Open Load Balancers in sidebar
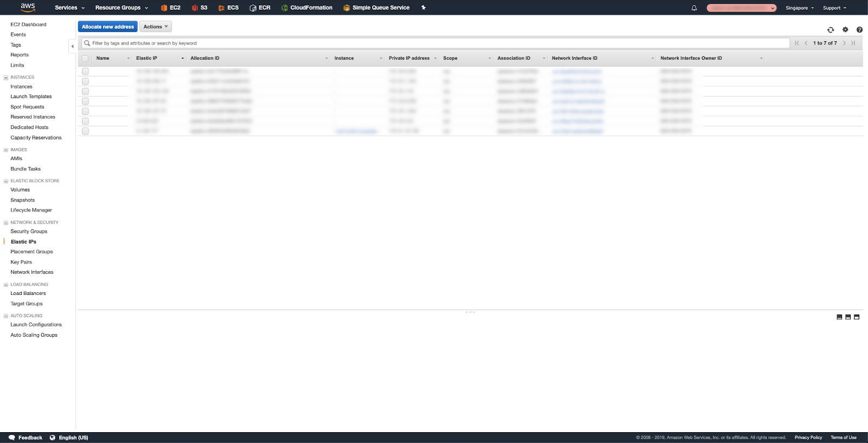Viewport: 868px width, 443px height. (x=28, y=293)
